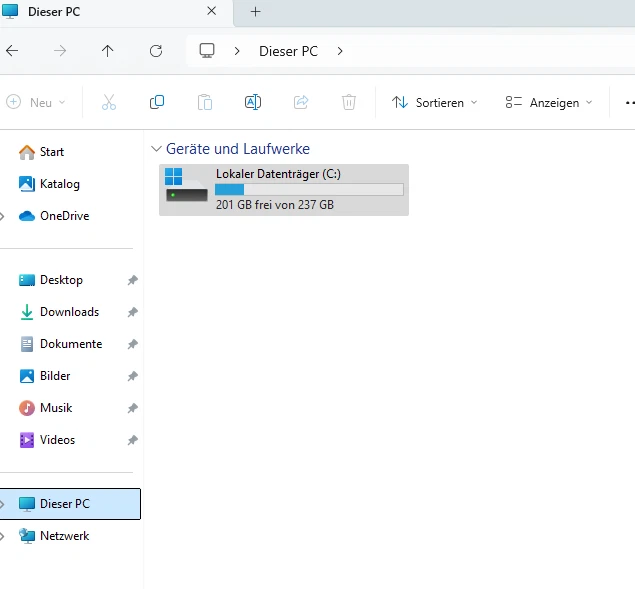The image size is (635, 589).
Task: Expand chevron after Dieser PC breadcrumb
Action: tap(340, 51)
